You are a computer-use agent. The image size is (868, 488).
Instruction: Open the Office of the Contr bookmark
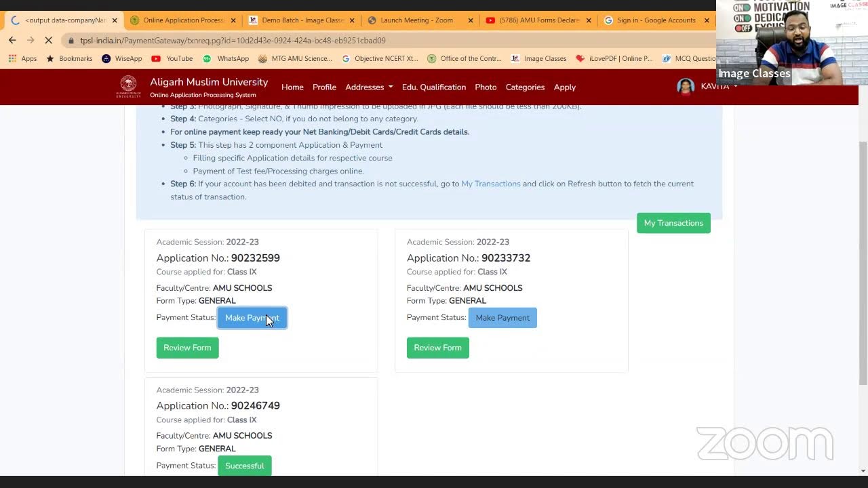[465, 59]
